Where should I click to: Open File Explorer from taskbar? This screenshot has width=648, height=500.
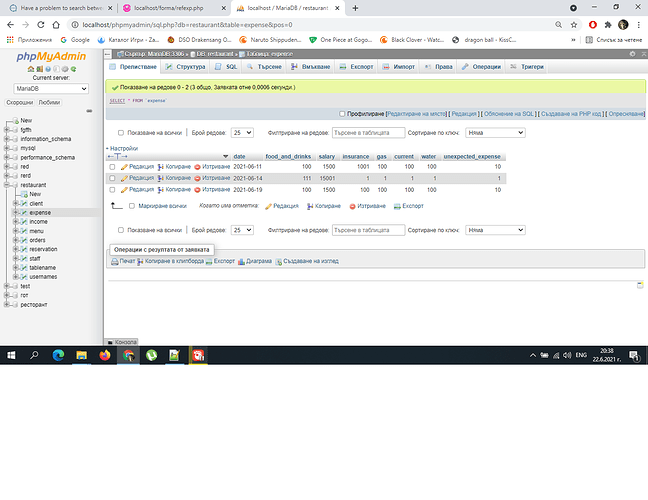tap(81, 355)
